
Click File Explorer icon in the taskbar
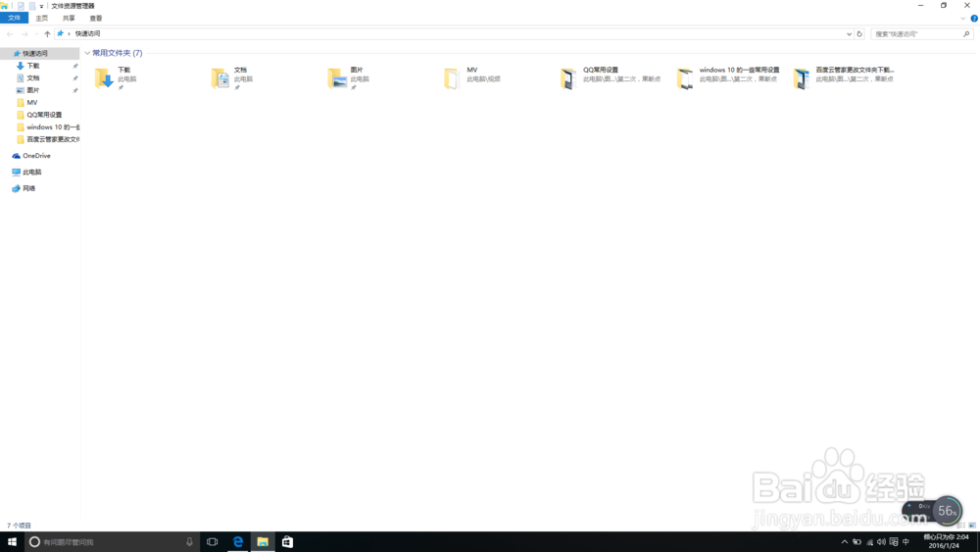(x=263, y=542)
